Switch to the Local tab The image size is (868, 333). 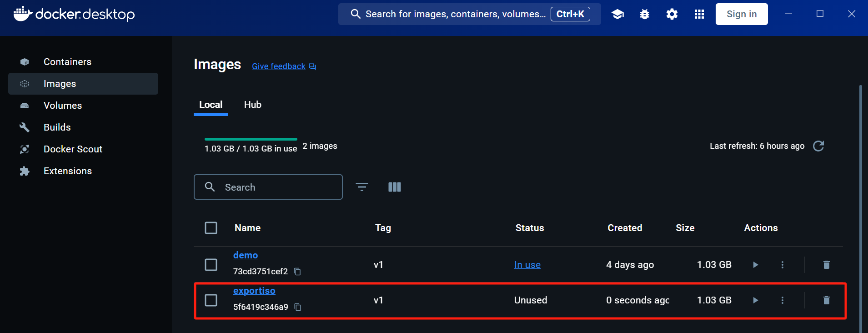pyautogui.click(x=211, y=105)
